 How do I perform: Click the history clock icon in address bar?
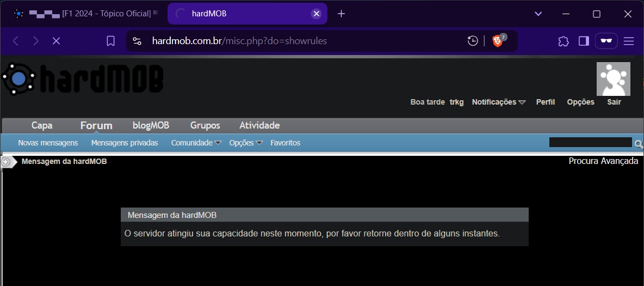coord(473,41)
